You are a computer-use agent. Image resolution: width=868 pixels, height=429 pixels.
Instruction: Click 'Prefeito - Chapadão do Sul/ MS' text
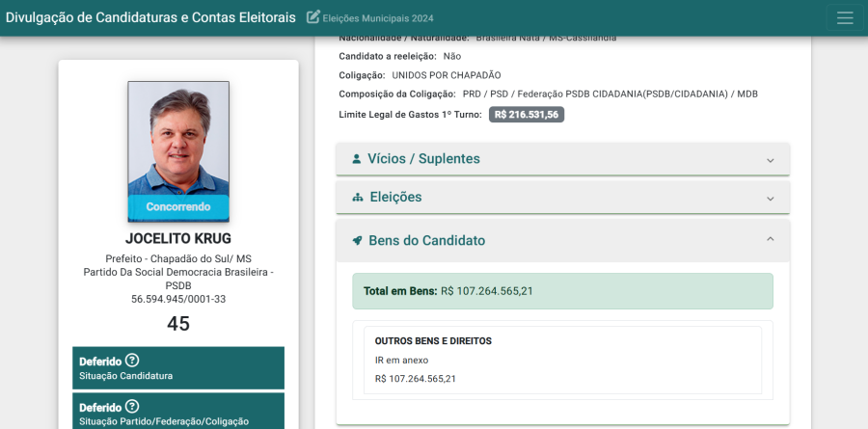(178, 259)
